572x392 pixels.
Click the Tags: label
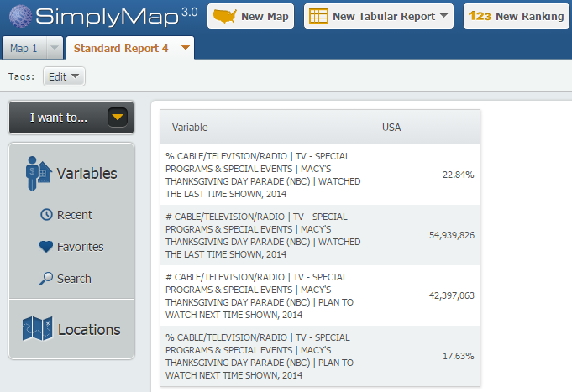pos(22,76)
